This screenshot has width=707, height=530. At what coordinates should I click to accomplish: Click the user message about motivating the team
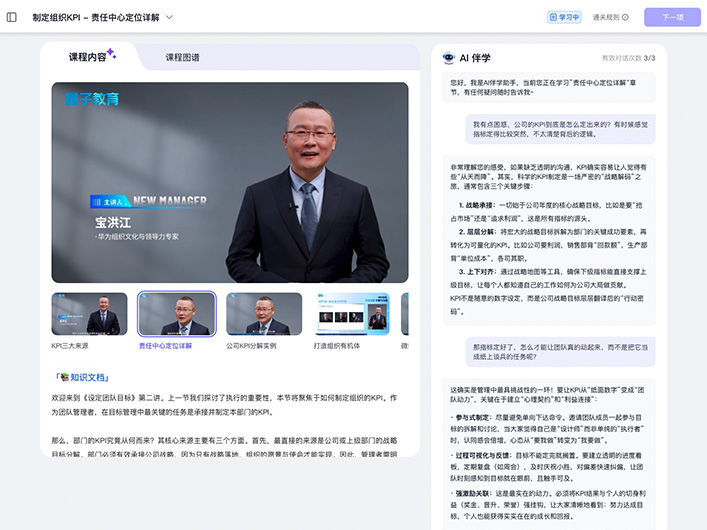click(560, 352)
